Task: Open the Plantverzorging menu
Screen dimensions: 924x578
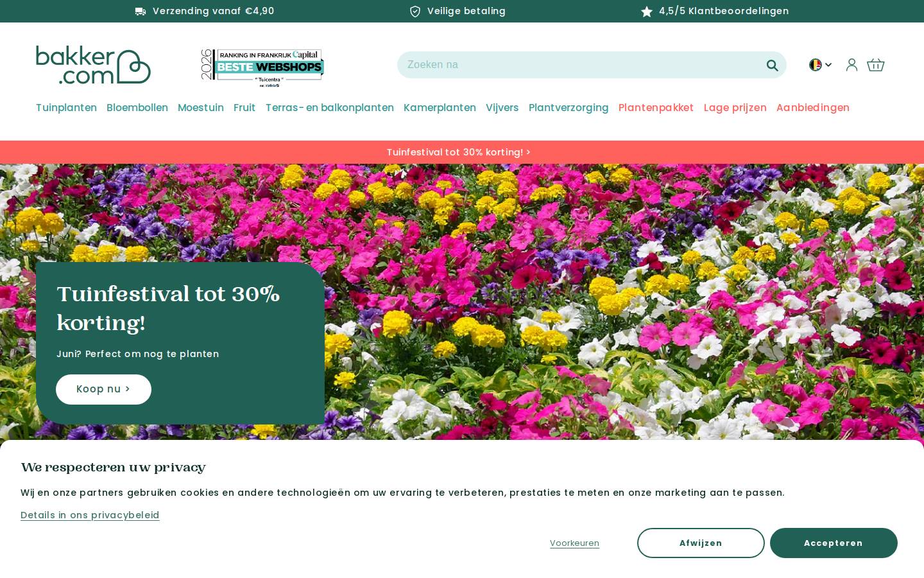Action: (569, 108)
